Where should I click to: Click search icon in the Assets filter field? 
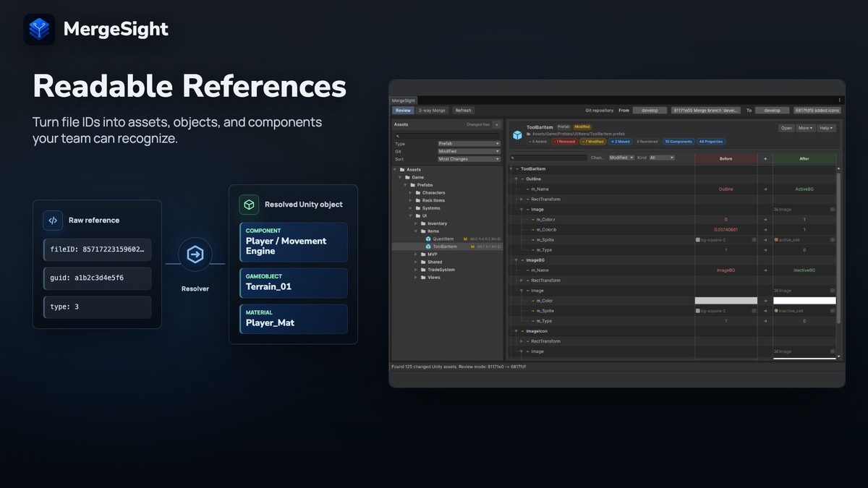point(398,136)
